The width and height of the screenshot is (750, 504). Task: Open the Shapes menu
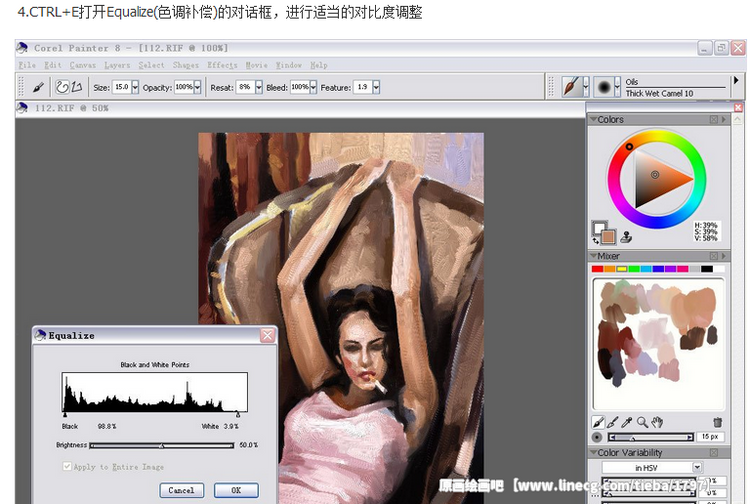186,65
